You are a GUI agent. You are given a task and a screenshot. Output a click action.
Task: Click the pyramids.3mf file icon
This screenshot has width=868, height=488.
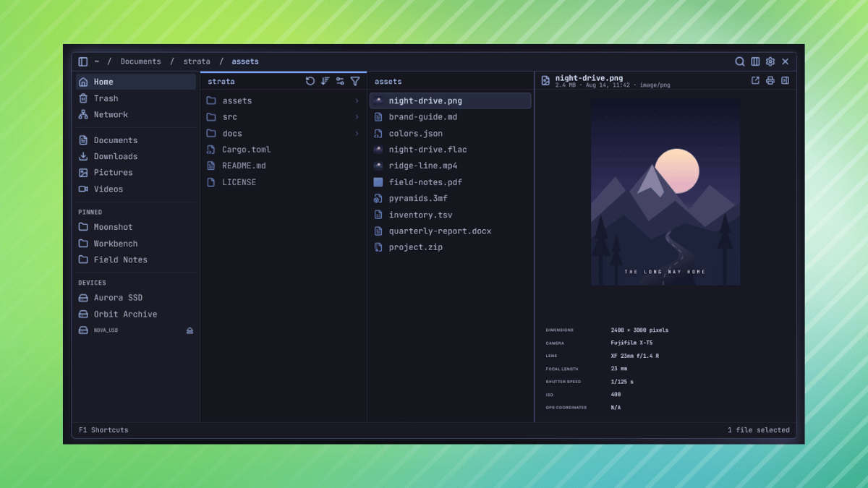pyautogui.click(x=378, y=198)
